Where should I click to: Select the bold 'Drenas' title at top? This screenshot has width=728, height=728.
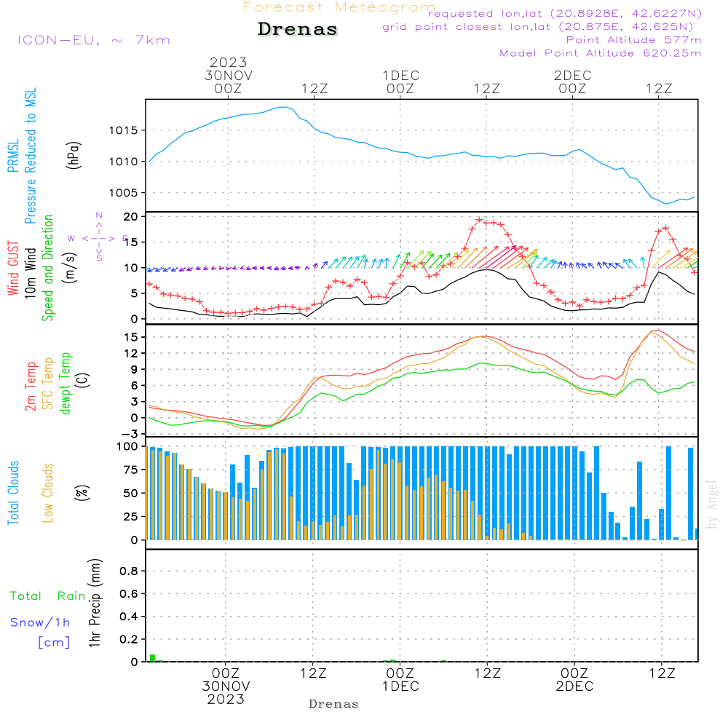pos(298,29)
